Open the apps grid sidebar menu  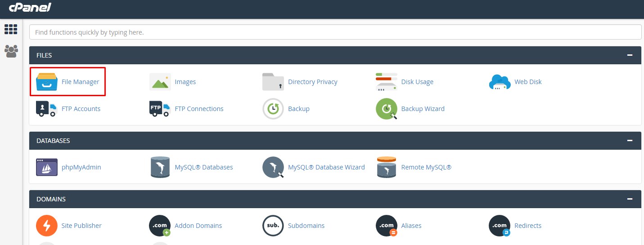(11, 30)
